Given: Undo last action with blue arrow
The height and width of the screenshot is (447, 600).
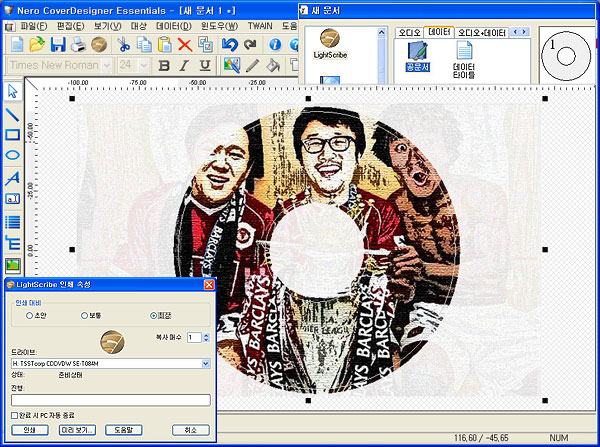Looking at the screenshot, I should tap(230, 44).
